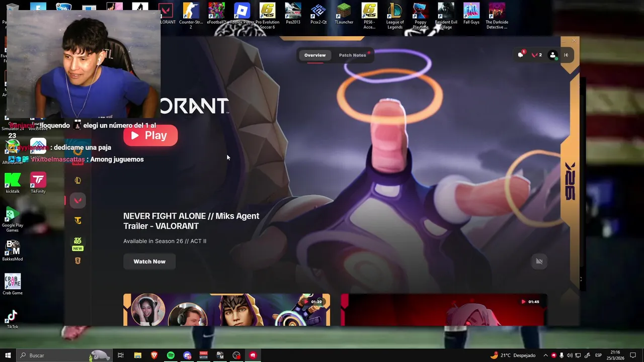The image size is (644, 362).
Task: Open the Overview tab
Action: pos(315,55)
